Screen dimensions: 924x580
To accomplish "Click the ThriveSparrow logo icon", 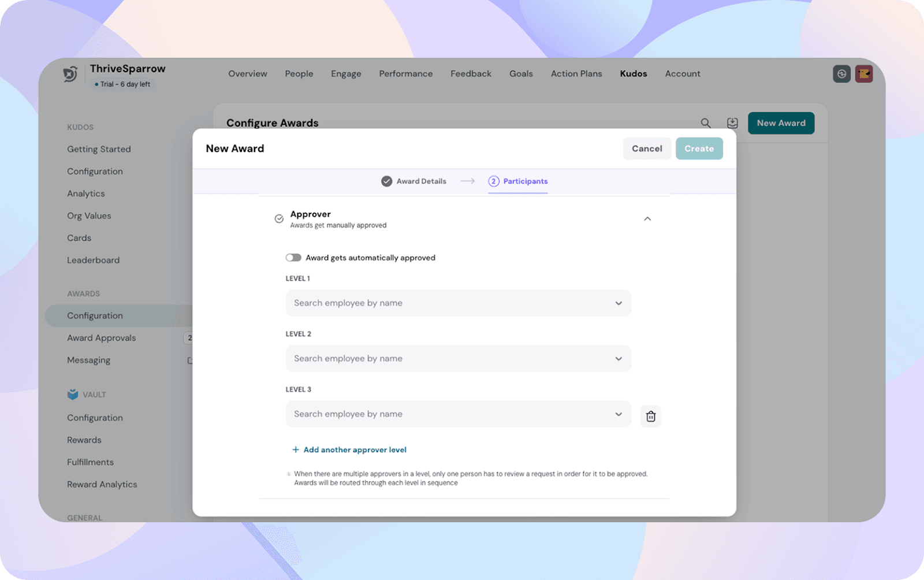I will (70, 75).
